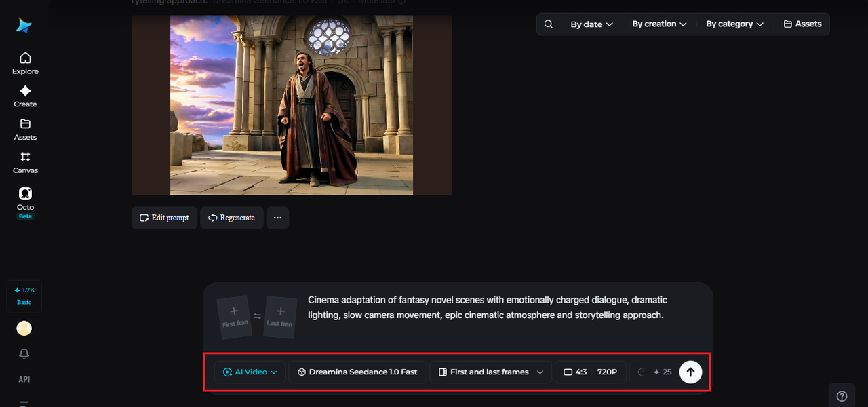Click into the cinema adaptation prompt text
This screenshot has width=868, height=407.
tap(488, 307)
